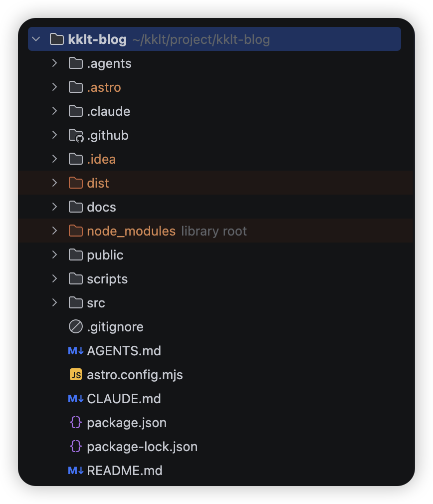Screen dimensions: 433x504
Task: Click the orange node_modules folder icon
Action: pyautogui.click(x=76, y=231)
